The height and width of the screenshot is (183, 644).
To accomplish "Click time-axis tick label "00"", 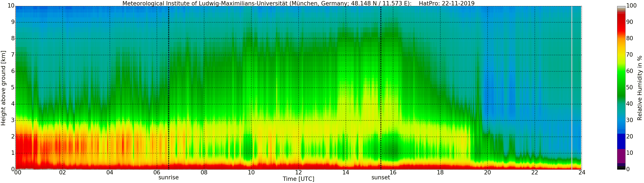I will 17,172.
